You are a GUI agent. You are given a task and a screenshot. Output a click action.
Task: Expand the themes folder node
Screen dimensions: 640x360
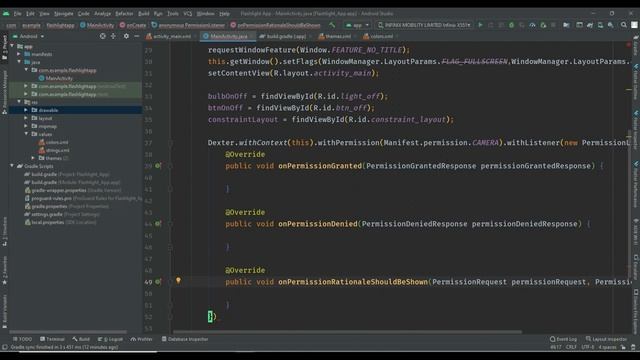coord(33,158)
